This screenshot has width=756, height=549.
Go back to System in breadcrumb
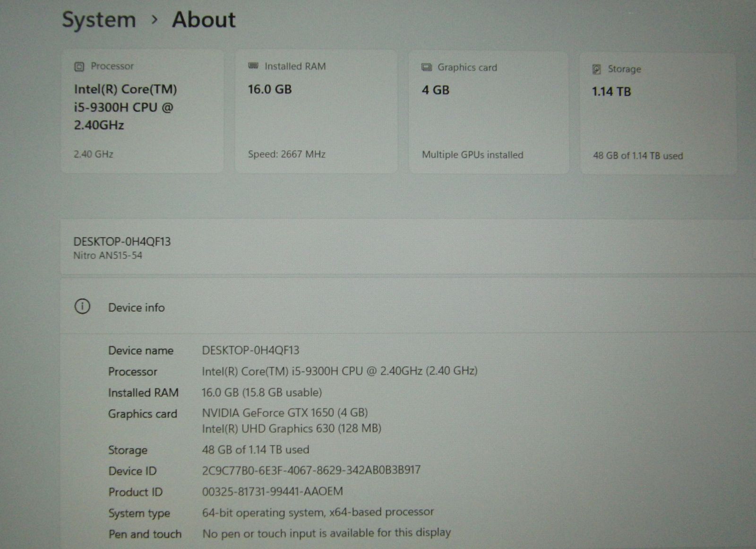click(x=99, y=20)
